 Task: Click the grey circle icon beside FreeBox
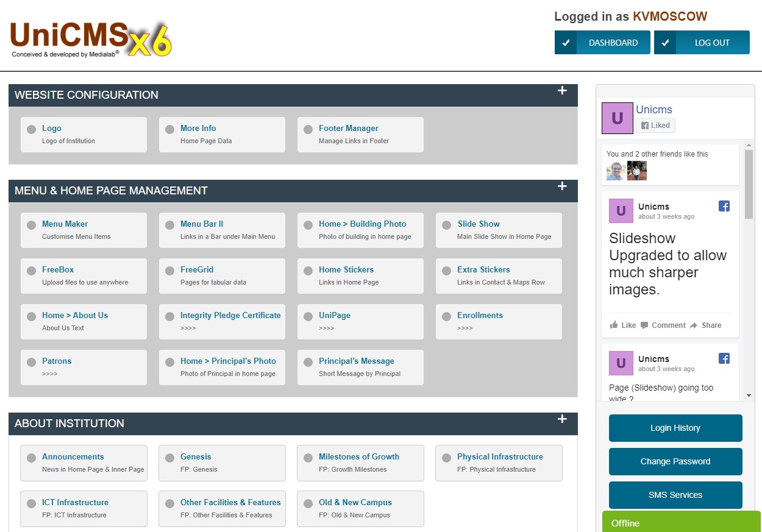coord(32,271)
